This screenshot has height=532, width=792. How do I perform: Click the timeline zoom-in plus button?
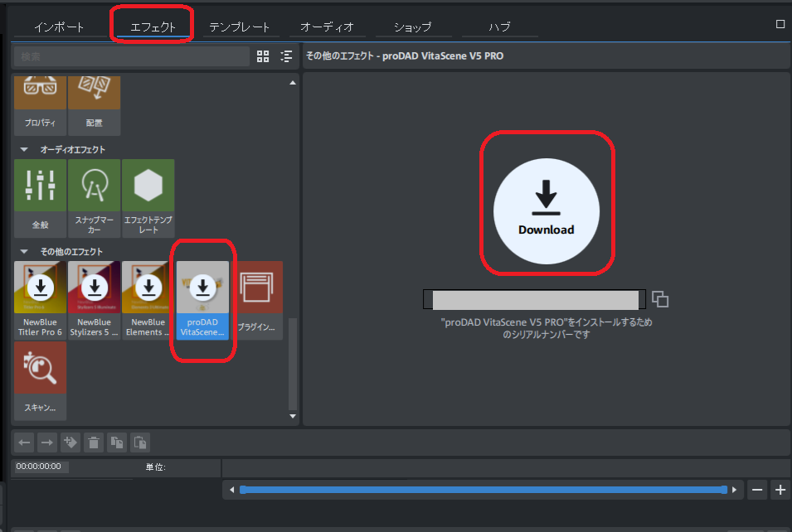tap(780, 490)
